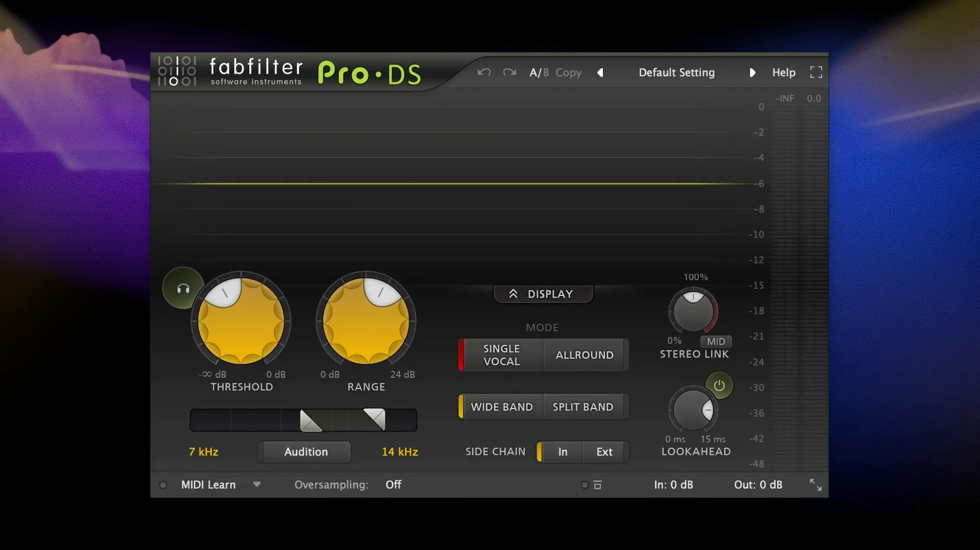
Task: Click the output options icon in the bottom bar
Action: click(x=598, y=485)
